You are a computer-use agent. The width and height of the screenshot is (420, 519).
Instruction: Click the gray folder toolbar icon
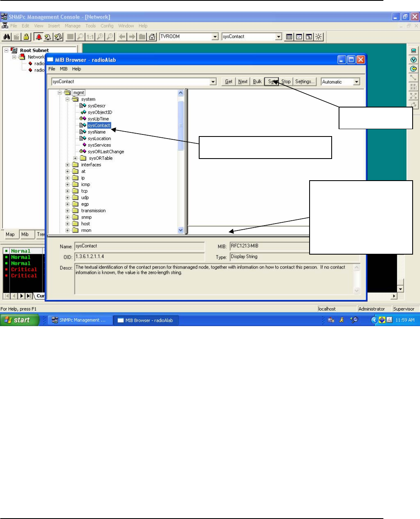click(142, 37)
